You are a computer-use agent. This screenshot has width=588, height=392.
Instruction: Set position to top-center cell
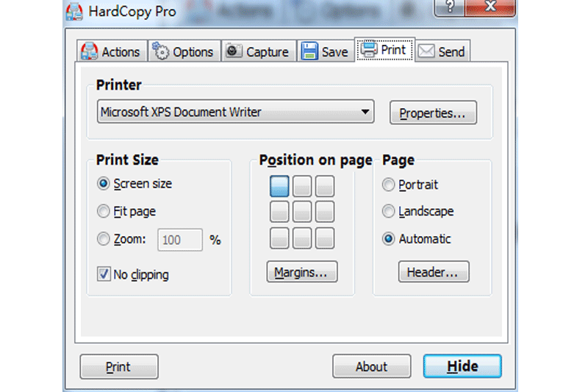pyautogui.click(x=302, y=186)
